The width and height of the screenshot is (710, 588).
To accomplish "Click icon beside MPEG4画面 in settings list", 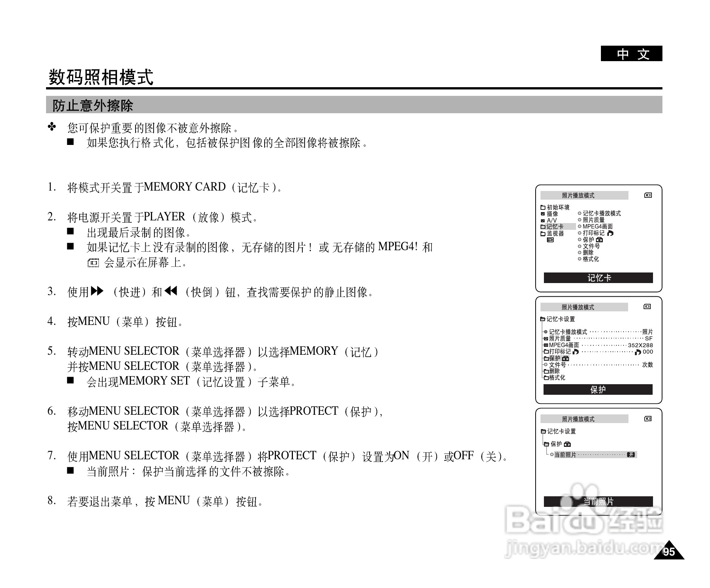I will click(x=546, y=345).
